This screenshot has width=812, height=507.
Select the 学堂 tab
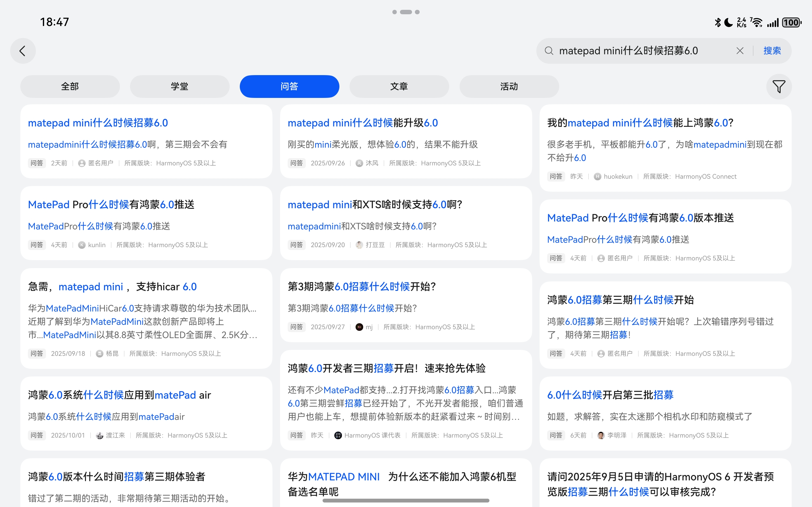click(180, 87)
